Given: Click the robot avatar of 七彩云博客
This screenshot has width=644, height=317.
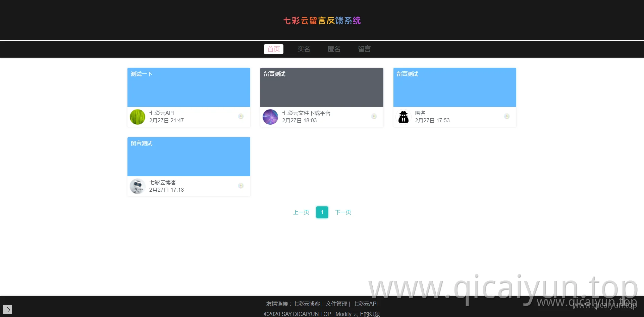Looking at the screenshot, I should tap(138, 186).
